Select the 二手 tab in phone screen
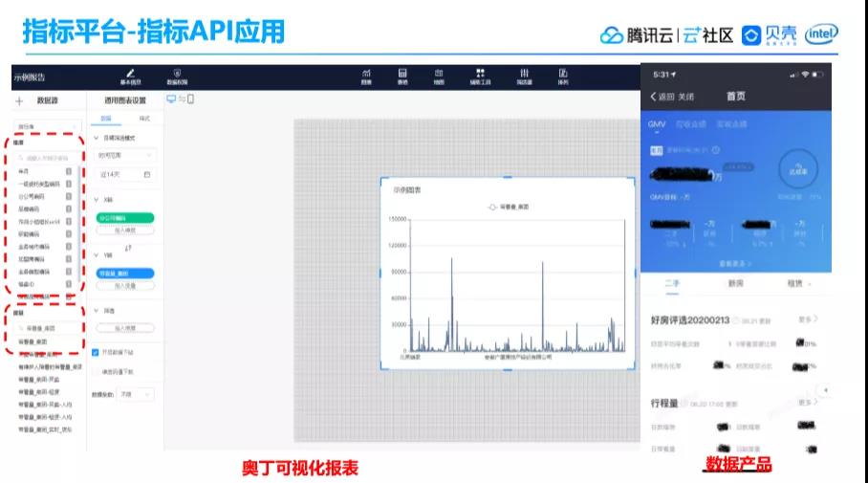 (672, 283)
